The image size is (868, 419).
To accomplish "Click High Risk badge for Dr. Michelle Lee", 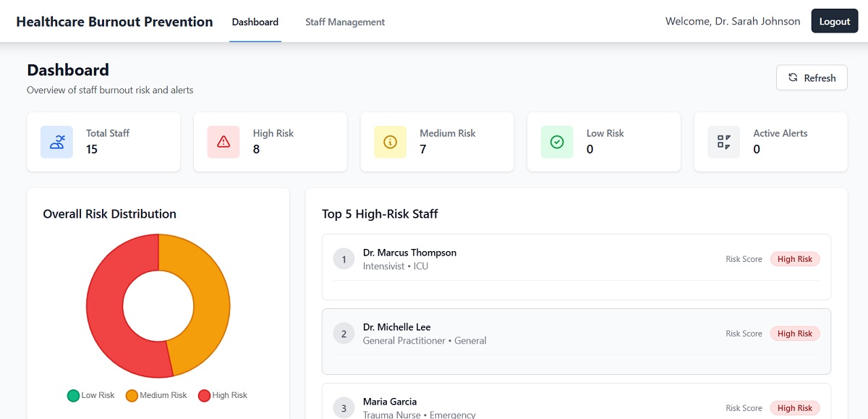I will pos(795,334).
